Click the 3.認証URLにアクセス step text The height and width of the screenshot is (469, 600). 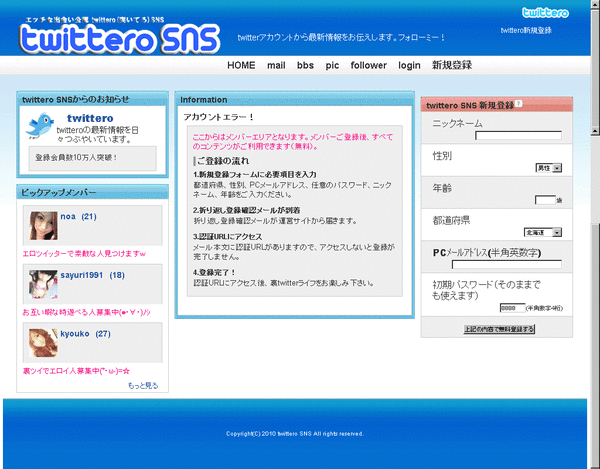click(x=228, y=236)
